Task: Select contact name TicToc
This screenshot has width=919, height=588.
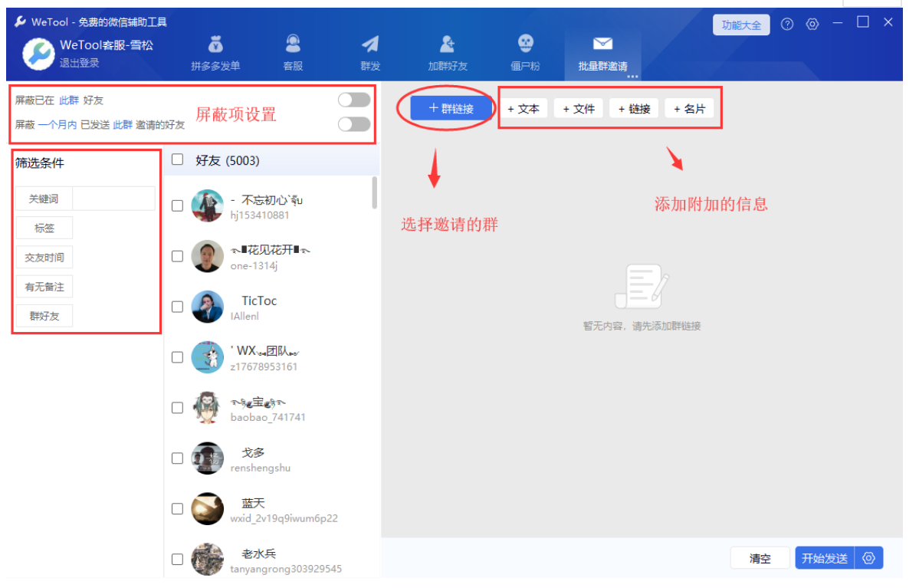Action: [258, 301]
